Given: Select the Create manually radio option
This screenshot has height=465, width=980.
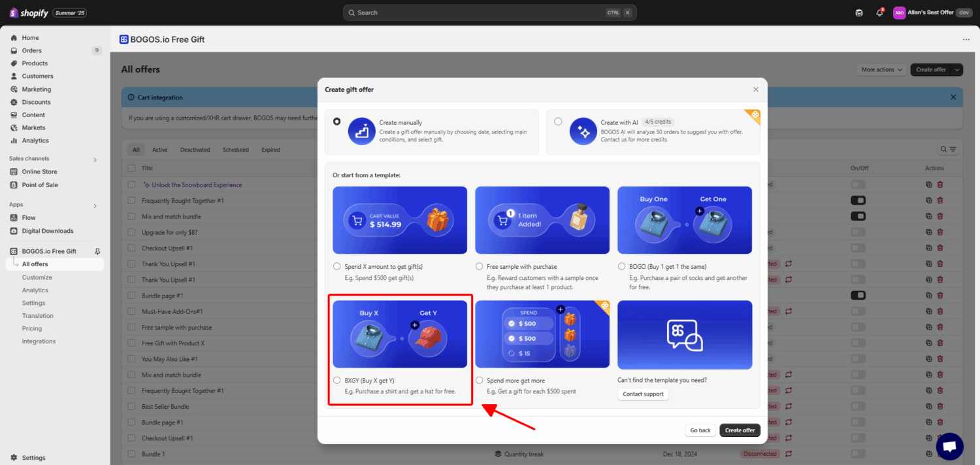Looking at the screenshot, I should [x=336, y=122].
